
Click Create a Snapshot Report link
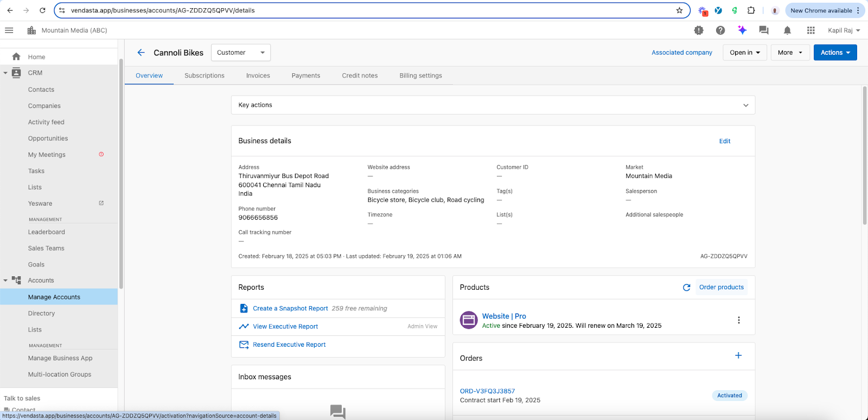click(290, 308)
